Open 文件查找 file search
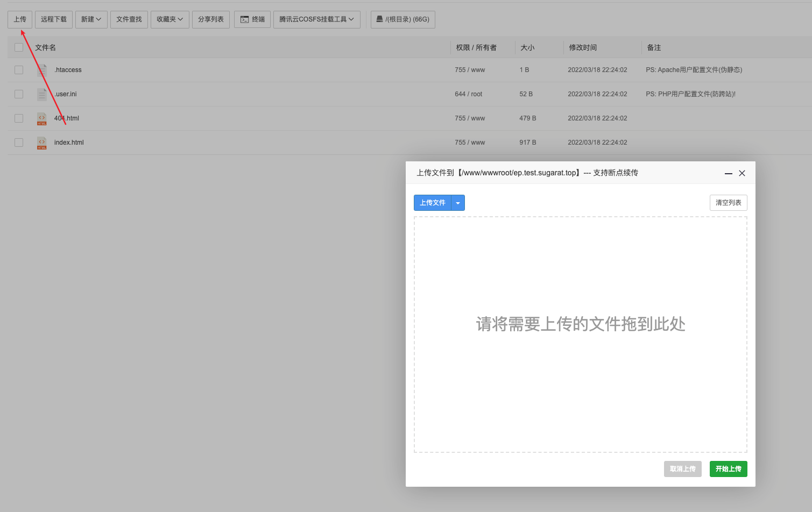 pyautogui.click(x=129, y=19)
